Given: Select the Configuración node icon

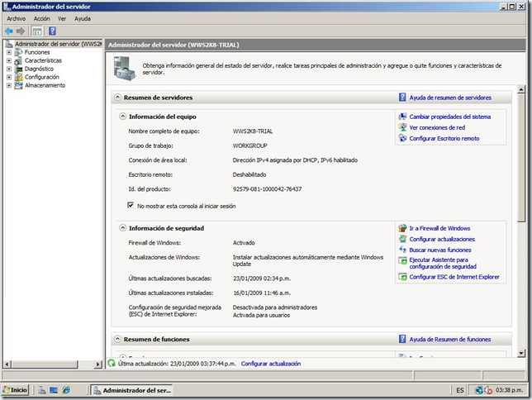Looking at the screenshot, I should pos(18,77).
